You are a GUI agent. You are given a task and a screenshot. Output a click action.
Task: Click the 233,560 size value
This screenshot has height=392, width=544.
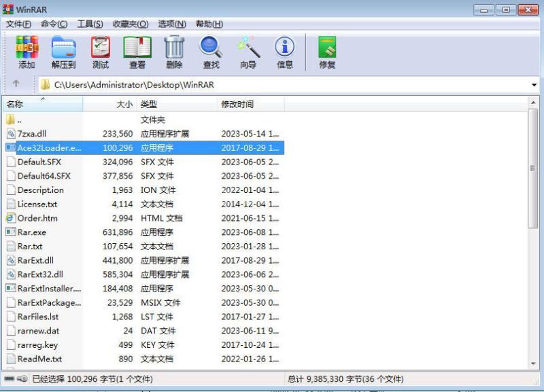(118, 134)
